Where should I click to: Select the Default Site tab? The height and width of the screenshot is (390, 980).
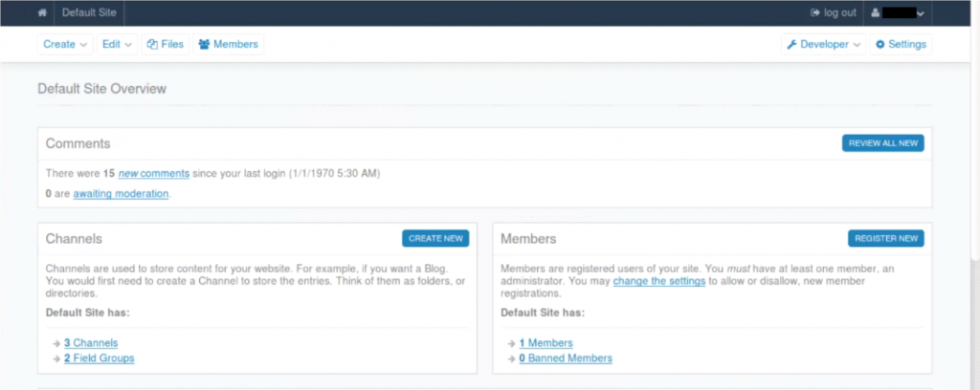(x=89, y=12)
